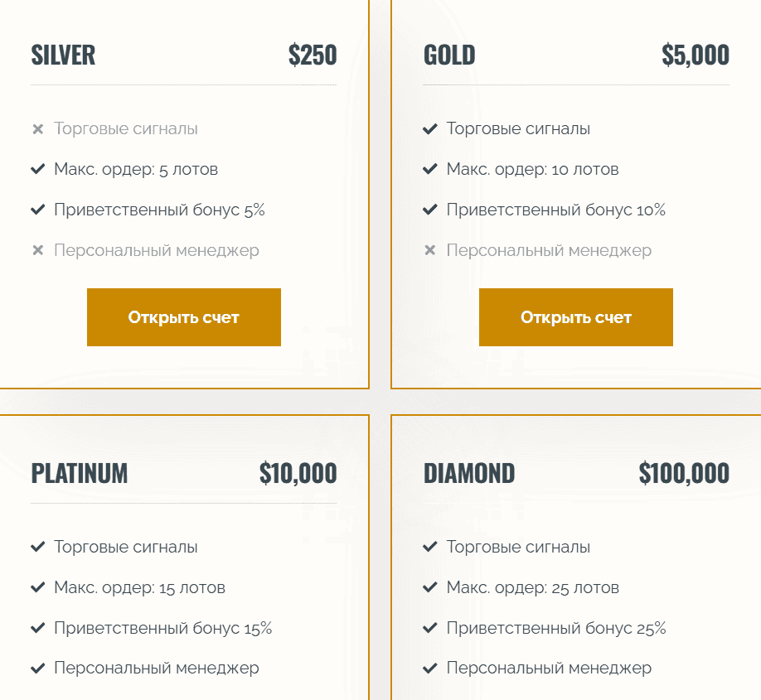
Task: Click the Platinum 'Персональный менеджер' text
Action: [157, 668]
